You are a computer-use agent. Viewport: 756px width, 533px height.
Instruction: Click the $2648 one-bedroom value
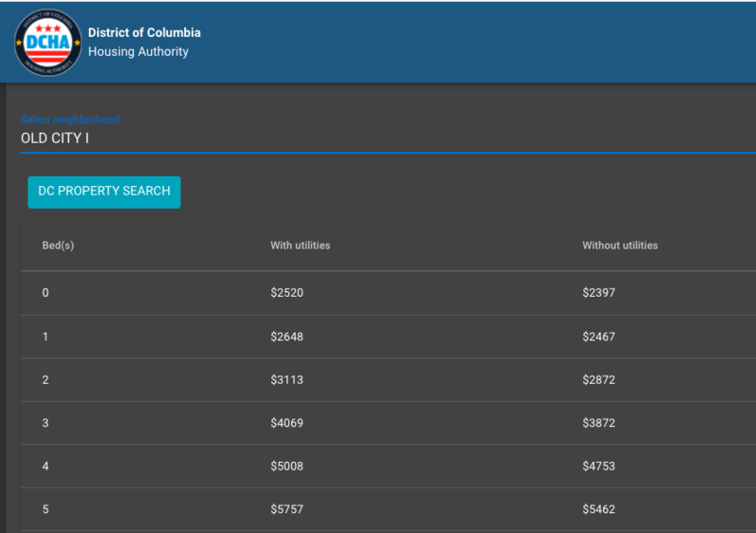click(x=286, y=336)
